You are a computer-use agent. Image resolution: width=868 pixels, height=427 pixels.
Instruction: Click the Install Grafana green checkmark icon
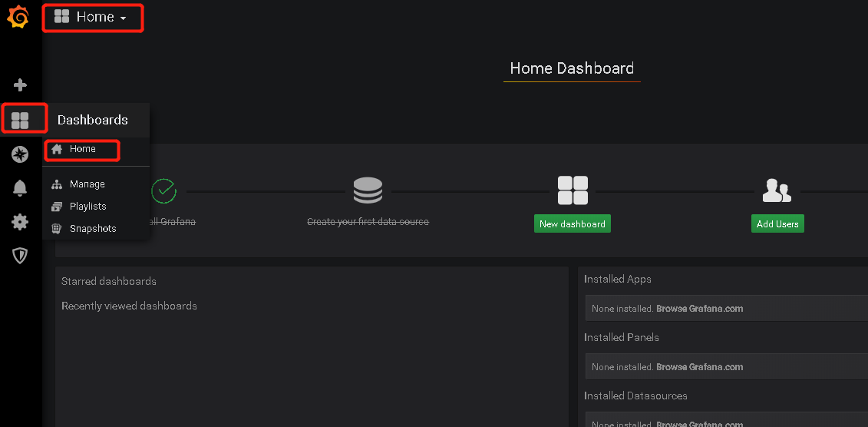coord(164,190)
